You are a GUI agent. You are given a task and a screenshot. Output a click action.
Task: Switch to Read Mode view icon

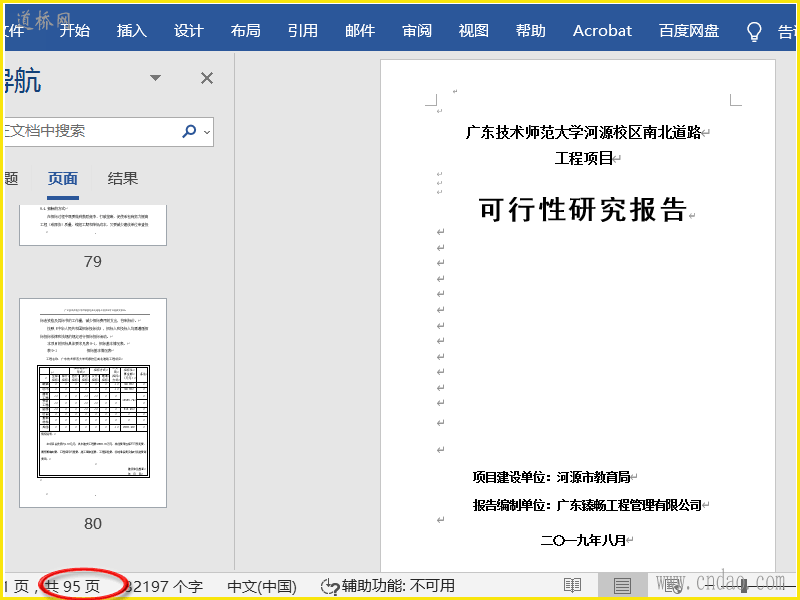[572, 586]
